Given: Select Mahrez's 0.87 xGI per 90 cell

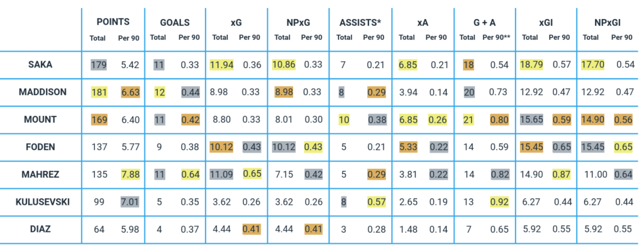Looking at the screenshot, I should [x=561, y=175].
